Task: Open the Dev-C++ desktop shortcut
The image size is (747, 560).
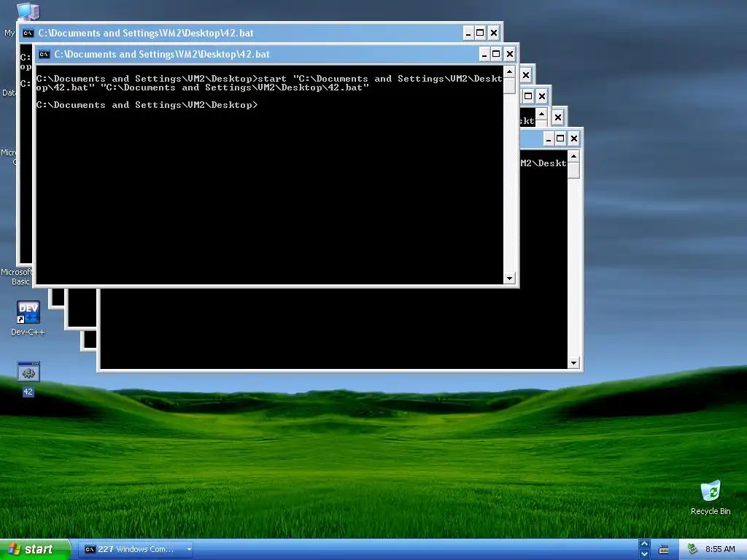Action: click(x=28, y=318)
